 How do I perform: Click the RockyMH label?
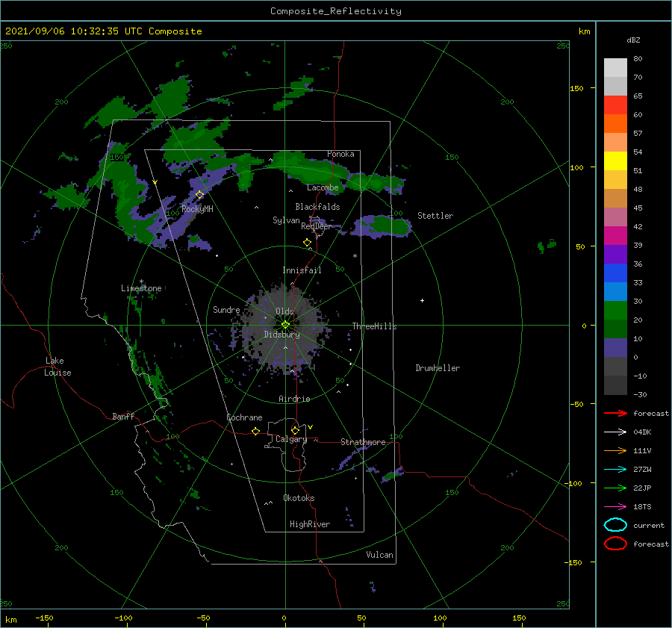(197, 209)
